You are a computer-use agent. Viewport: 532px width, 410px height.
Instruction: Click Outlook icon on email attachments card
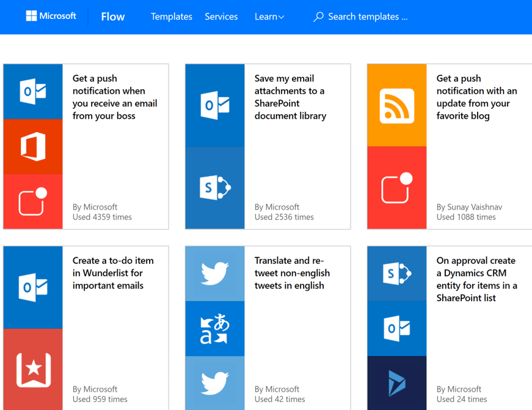(215, 105)
